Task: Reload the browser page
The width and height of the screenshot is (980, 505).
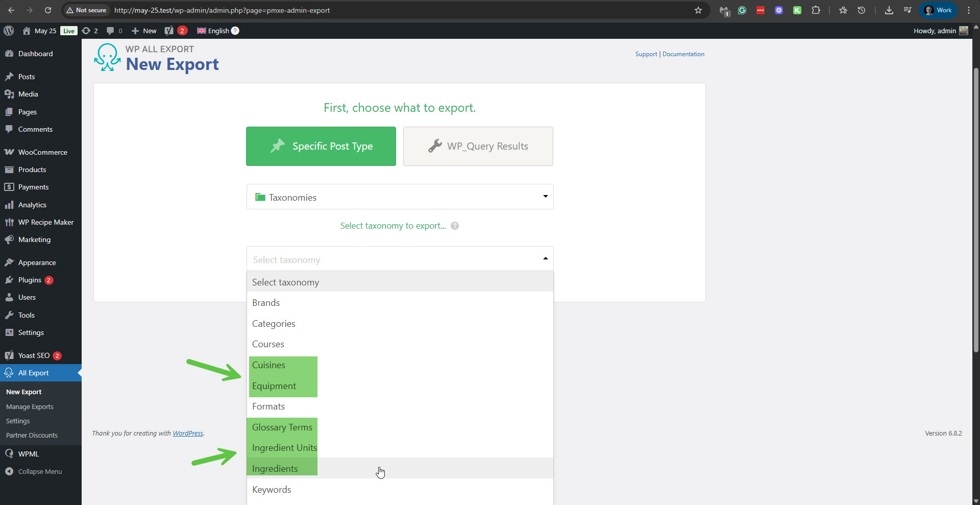Action: tap(48, 10)
